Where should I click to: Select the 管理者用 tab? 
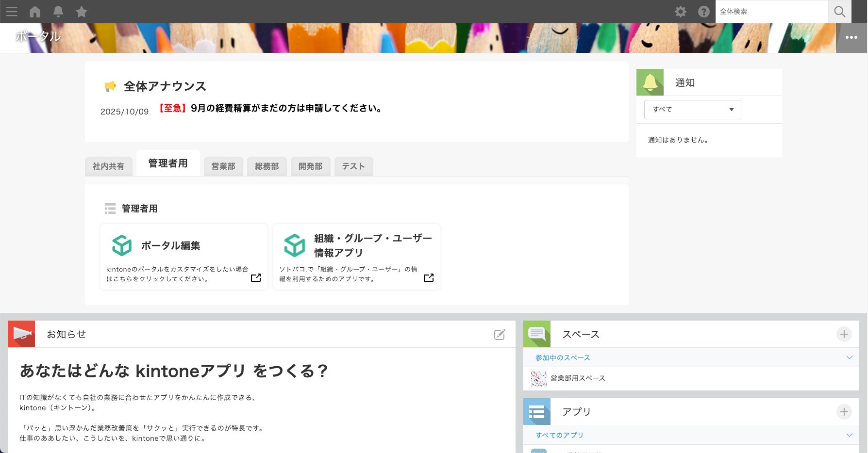point(168,163)
